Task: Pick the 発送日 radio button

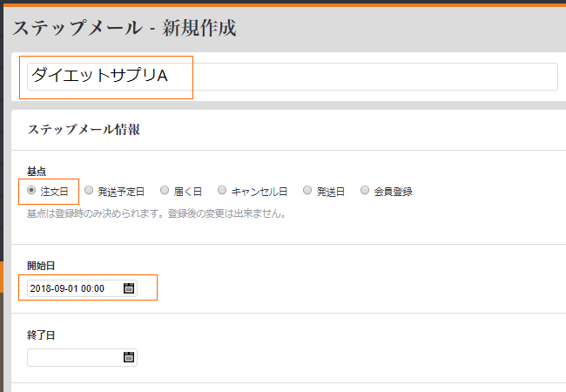Action: (x=307, y=190)
